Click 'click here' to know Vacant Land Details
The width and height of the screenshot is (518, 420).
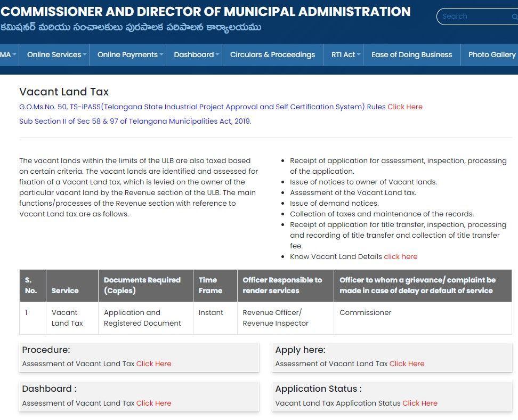(x=400, y=256)
